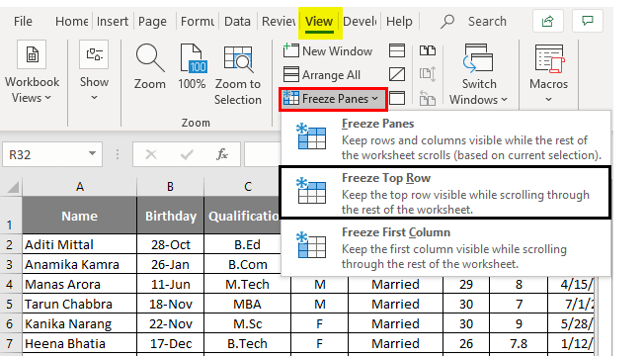Expand the Name Box dropdown arrow
Screen dimensions: 644x358
[92, 154]
